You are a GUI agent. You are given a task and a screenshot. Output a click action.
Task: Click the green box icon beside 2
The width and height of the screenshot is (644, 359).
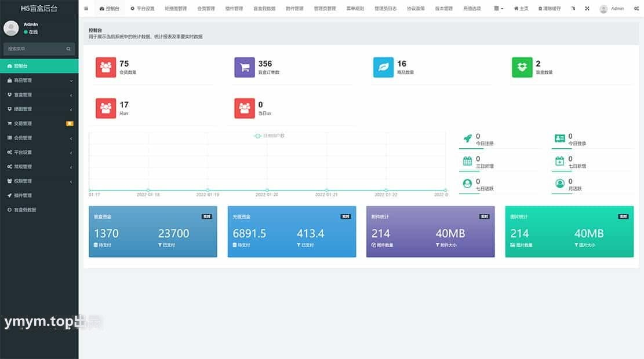point(522,67)
